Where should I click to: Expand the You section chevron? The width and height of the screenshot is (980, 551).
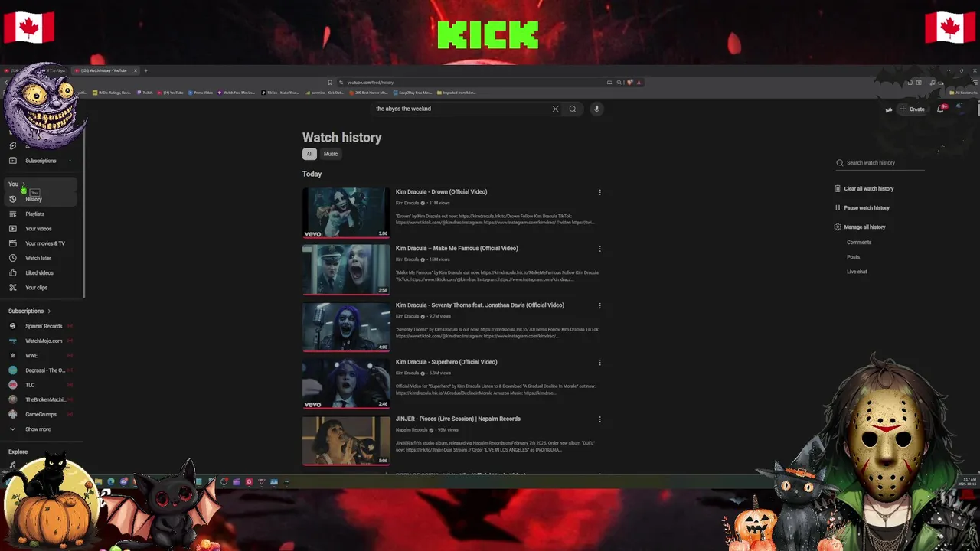[23, 184]
